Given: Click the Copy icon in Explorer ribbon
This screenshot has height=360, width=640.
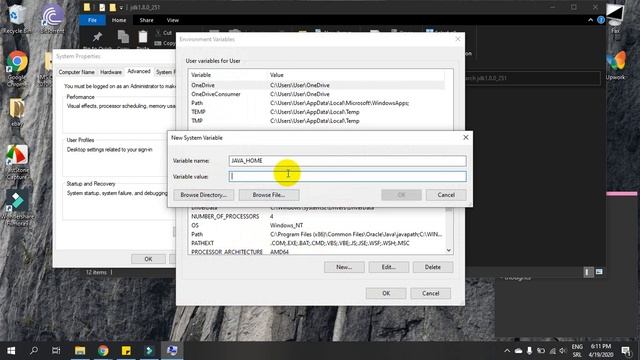Looking at the screenshot, I should [123, 37].
